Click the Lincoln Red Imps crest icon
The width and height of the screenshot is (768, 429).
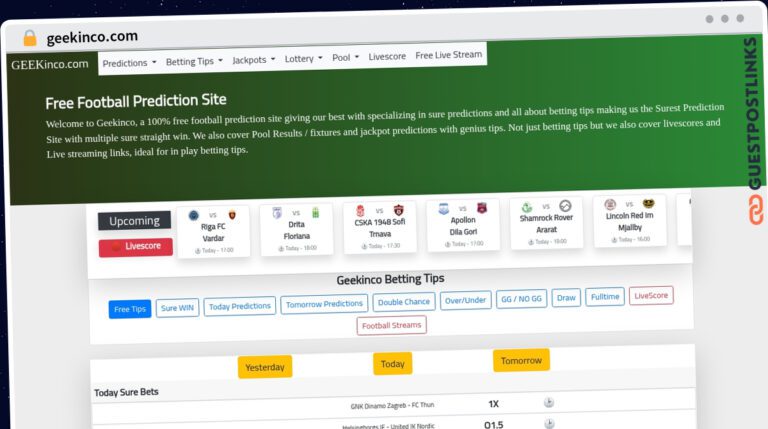click(x=610, y=204)
